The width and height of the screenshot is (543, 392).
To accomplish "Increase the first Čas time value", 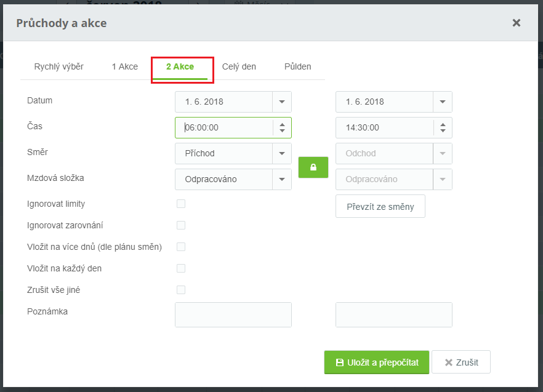I will point(282,124).
